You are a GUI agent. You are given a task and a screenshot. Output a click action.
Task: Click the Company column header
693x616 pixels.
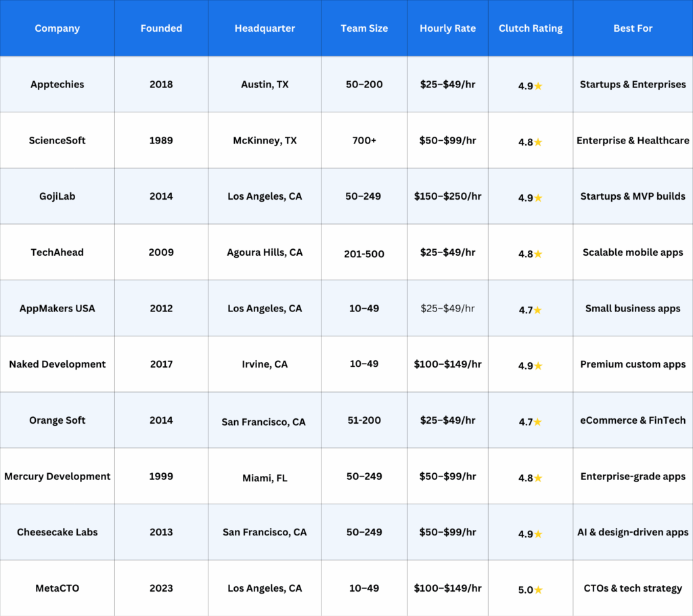57,28
